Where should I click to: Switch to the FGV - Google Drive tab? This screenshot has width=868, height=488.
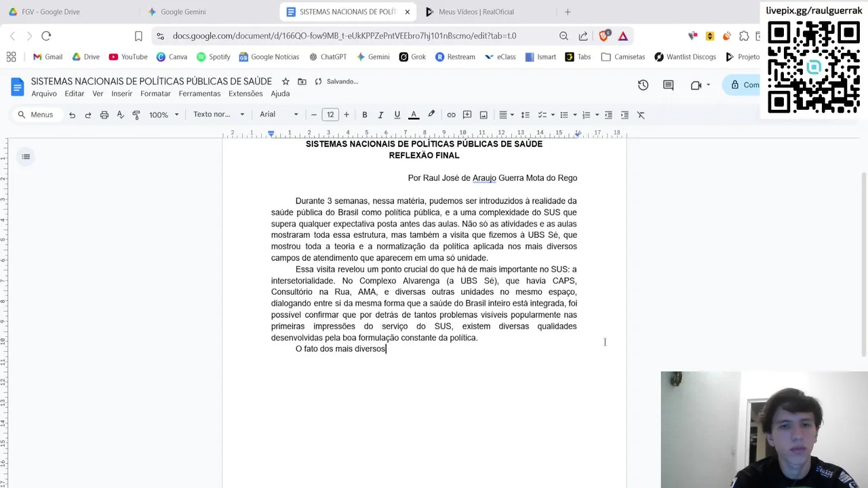coord(50,12)
